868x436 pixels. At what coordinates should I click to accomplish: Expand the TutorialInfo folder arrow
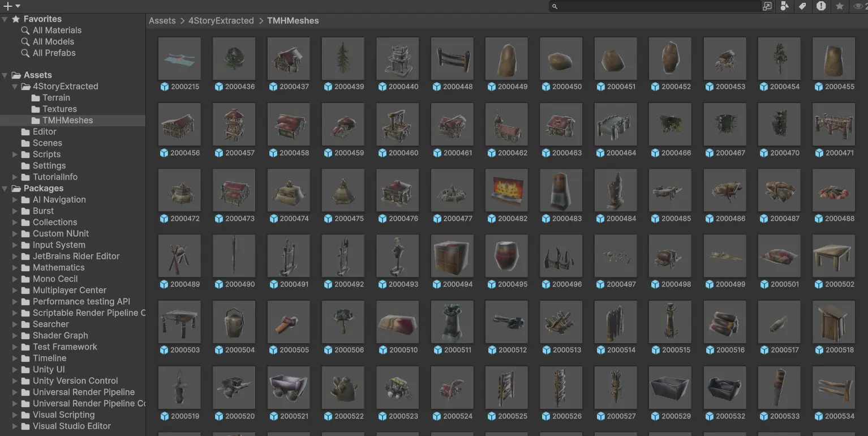click(15, 177)
